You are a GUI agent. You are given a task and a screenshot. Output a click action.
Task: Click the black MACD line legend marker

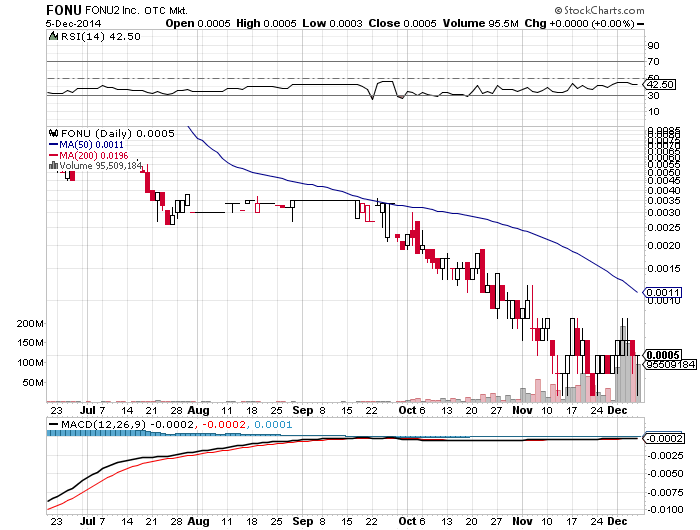pyautogui.click(x=53, y=424)
